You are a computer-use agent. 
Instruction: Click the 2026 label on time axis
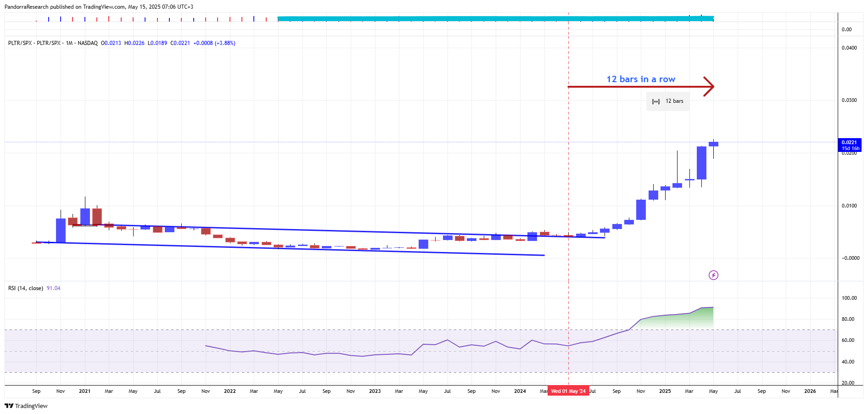point(810,391)
